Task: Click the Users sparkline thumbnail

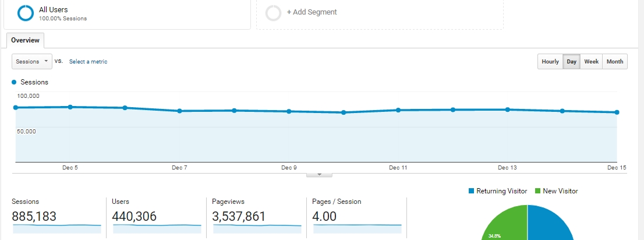Action: (157, 228)
